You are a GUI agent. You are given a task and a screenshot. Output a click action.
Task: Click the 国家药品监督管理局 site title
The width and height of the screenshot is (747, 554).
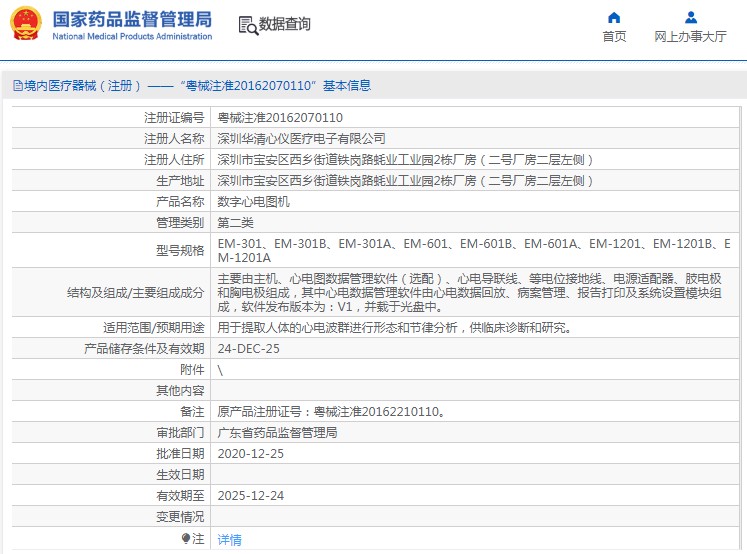pos(131,19)
